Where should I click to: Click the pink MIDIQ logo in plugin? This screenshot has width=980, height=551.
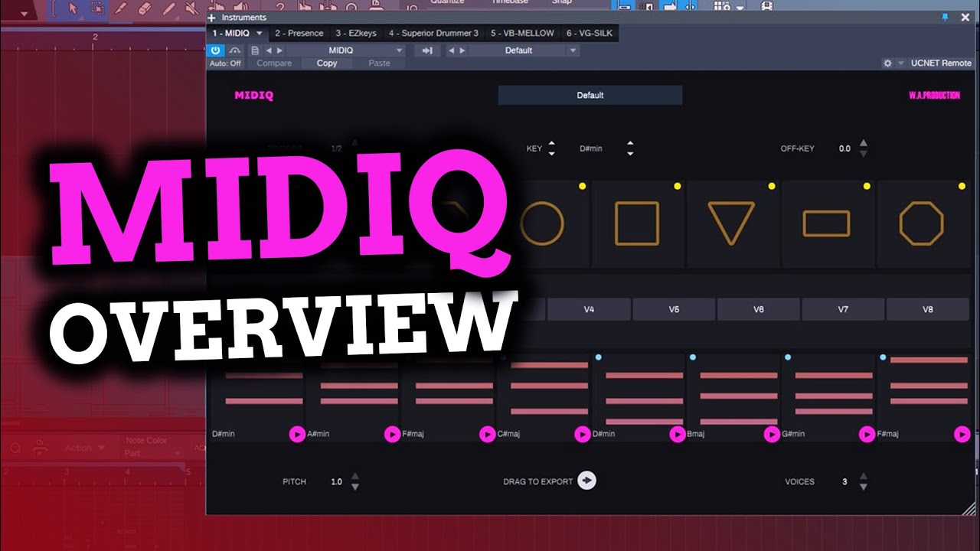click(254, 96)
